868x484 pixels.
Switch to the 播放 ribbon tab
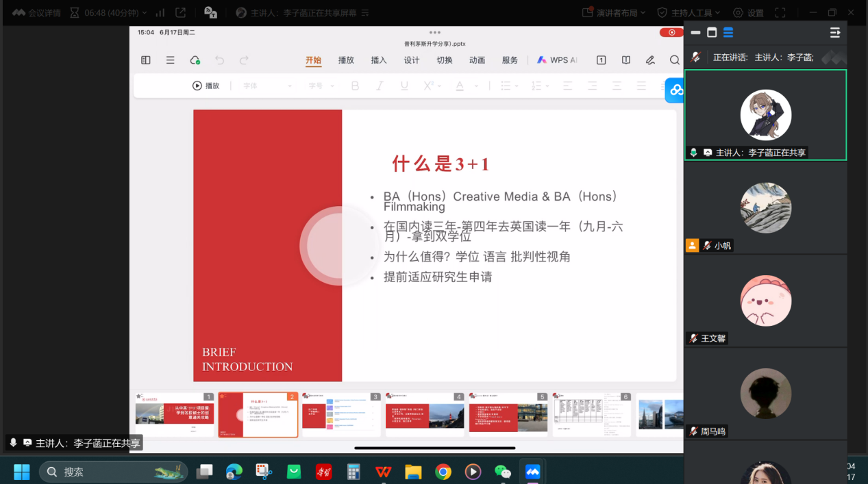pos(346,60)
